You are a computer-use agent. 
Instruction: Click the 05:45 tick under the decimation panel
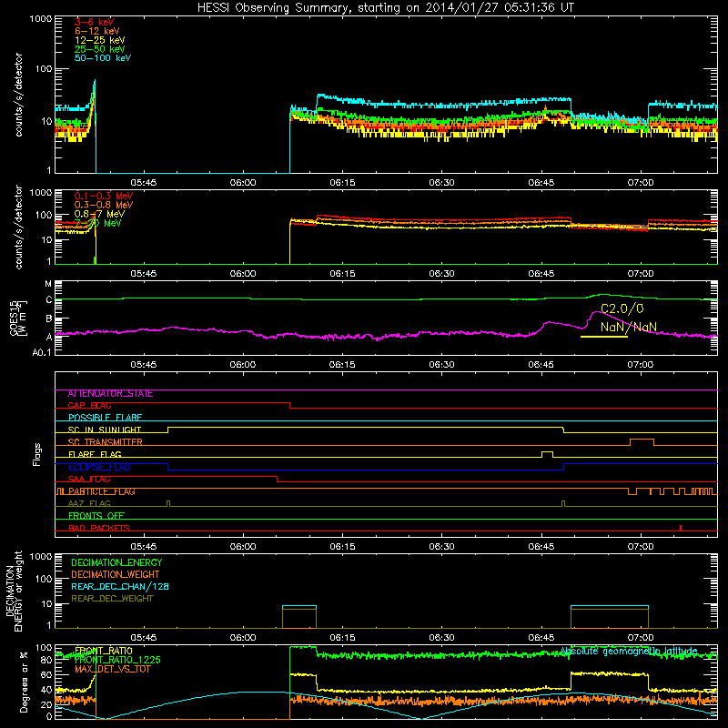[x=144, y=638]
